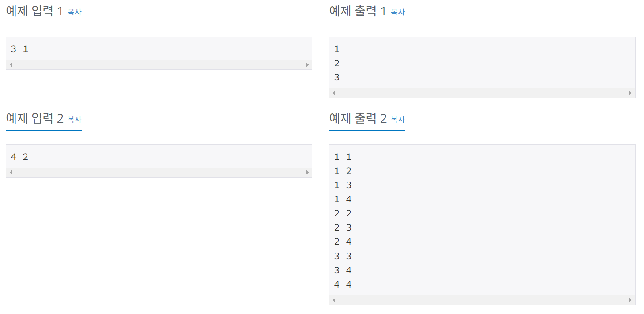Copy sample input 1 using its 복사 link

[x=75, y=12]
